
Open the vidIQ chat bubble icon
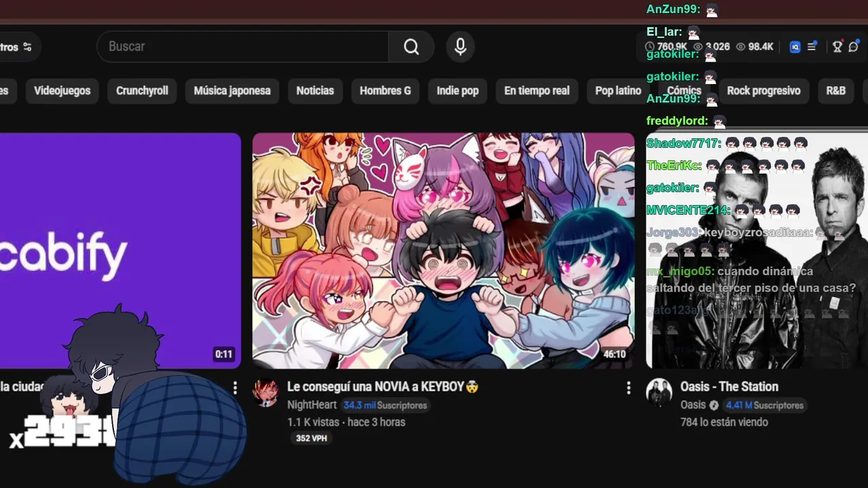tap(854, 47)
